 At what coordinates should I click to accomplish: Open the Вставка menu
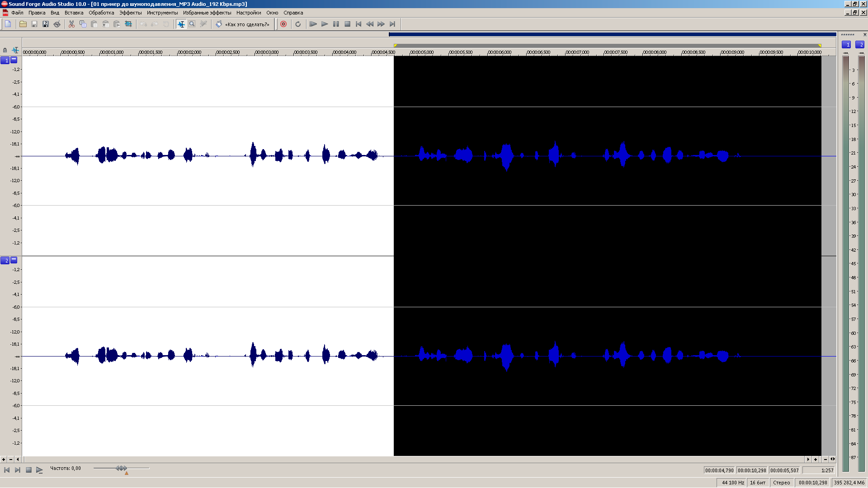74,13
